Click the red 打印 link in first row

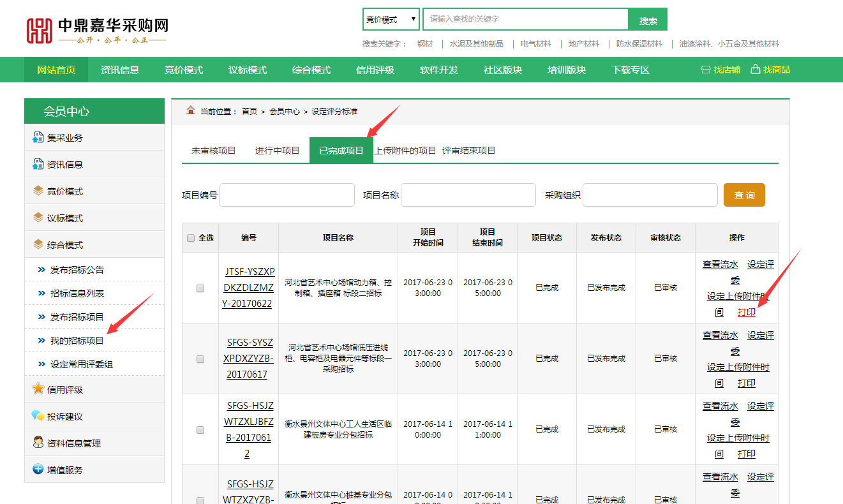tap(747, 312)
